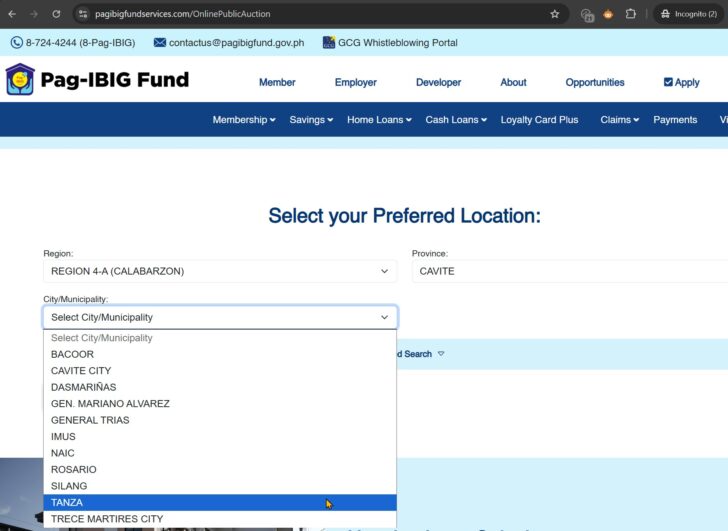Open the Membership menu
Viewport: 728px width, 531px height.
[243, 120]
